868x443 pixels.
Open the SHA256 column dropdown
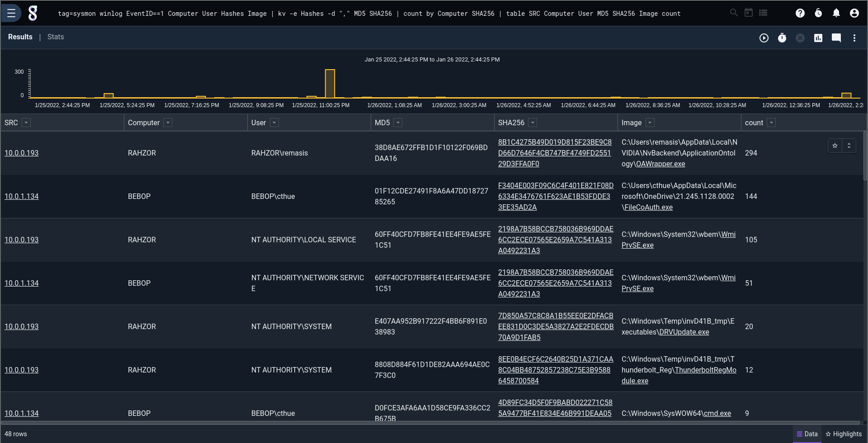533,123
